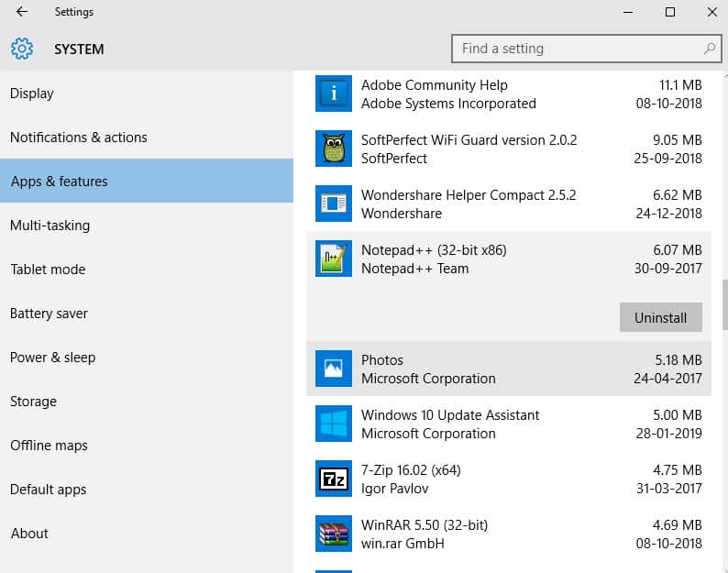Click the Notepad++ app icon
This screenshot has width=728, height=573.
333,259
